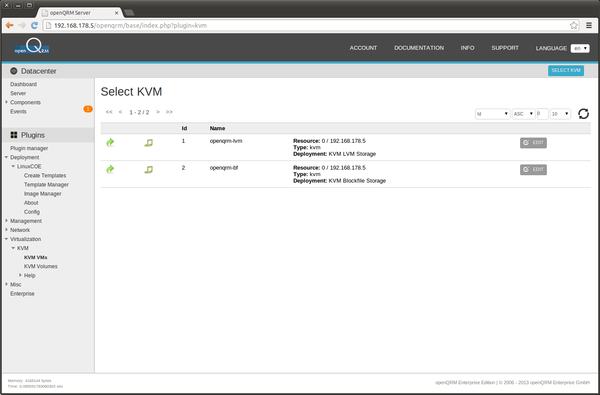Open Create Templates under LinuxCOE

click(45, 175)
